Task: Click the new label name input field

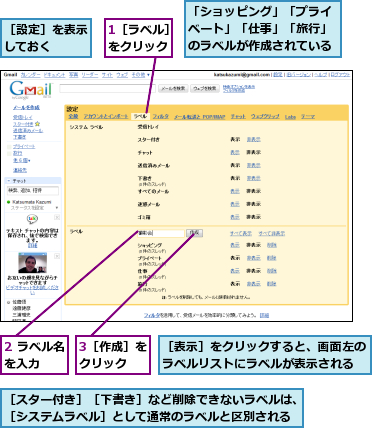Action: pyautogui.click(x=161, y=233)
